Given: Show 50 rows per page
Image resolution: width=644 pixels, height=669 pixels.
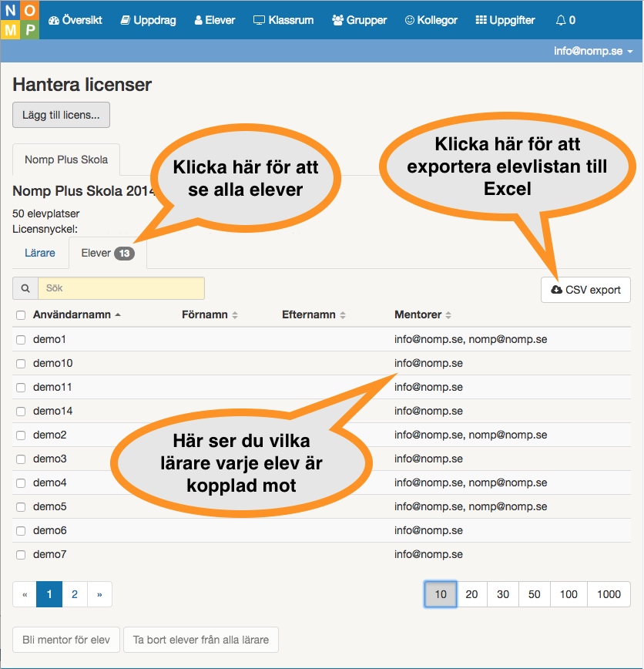Looking at the screenshot, I should coord(534,594).
